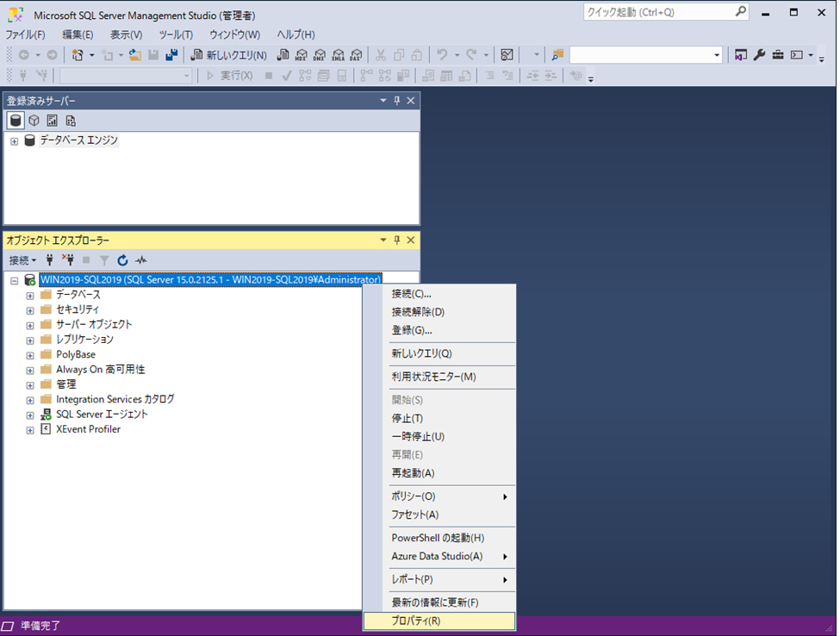Image resolution: width=840 pixels, height=636 pixels.
Task: Click the 新しいクエリ(N) toolbar button
Action: click(229, 55)
